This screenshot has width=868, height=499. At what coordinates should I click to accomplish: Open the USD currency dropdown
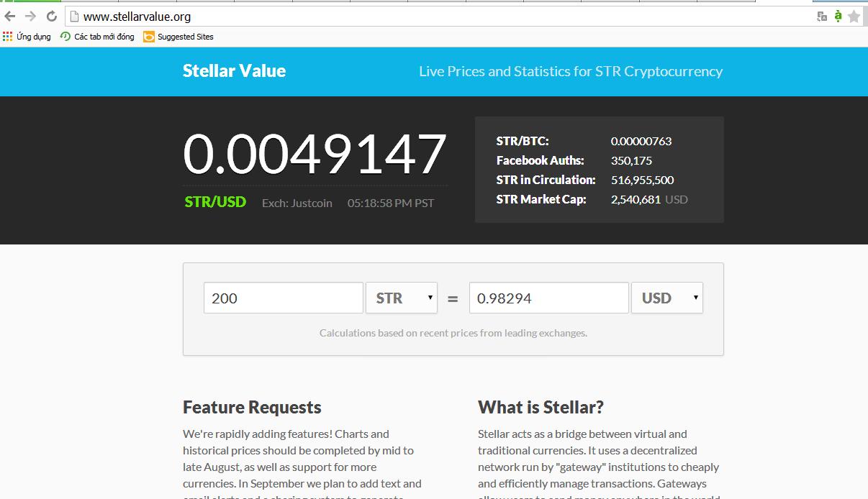[x=666, y=298]
